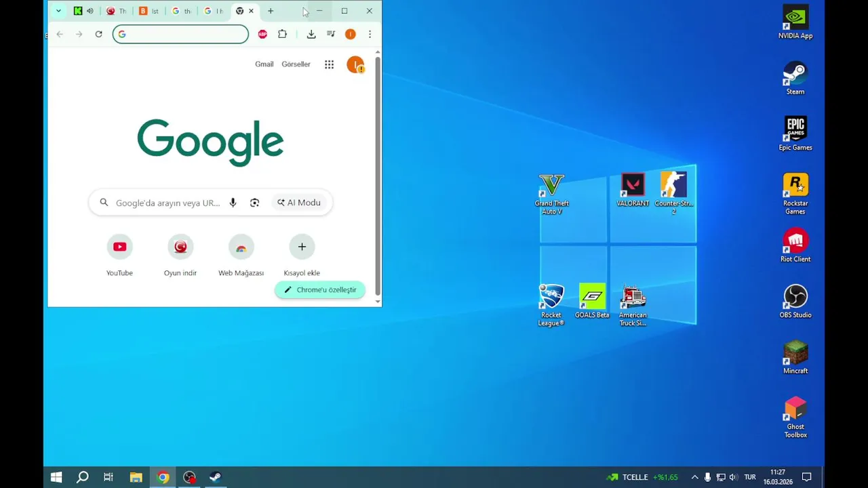Select the GOALS Beta desktop icon
Screen dimensions: 868x488
point(592,302)
